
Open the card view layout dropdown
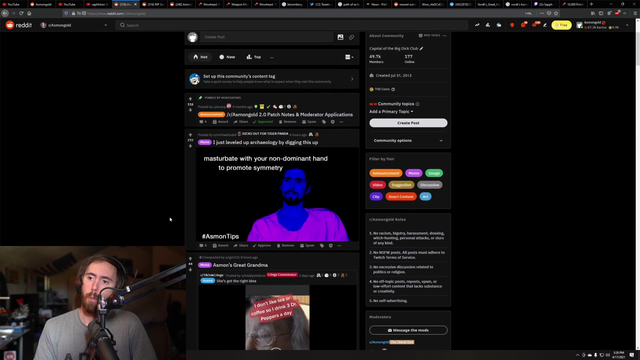[x=349, y=57]
